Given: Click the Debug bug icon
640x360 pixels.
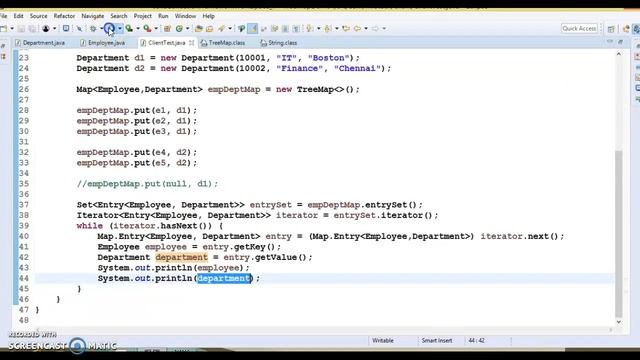Looking at the screenshot, I should [93, 29].
